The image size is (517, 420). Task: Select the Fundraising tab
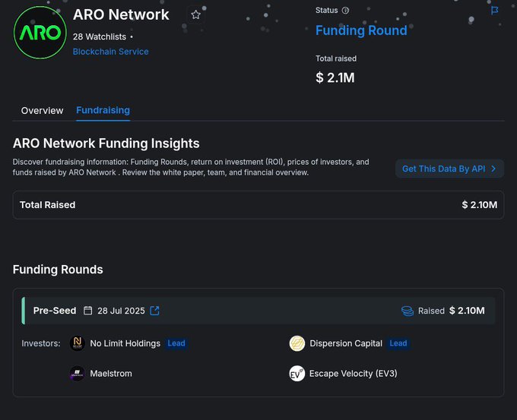click(103, 110)
